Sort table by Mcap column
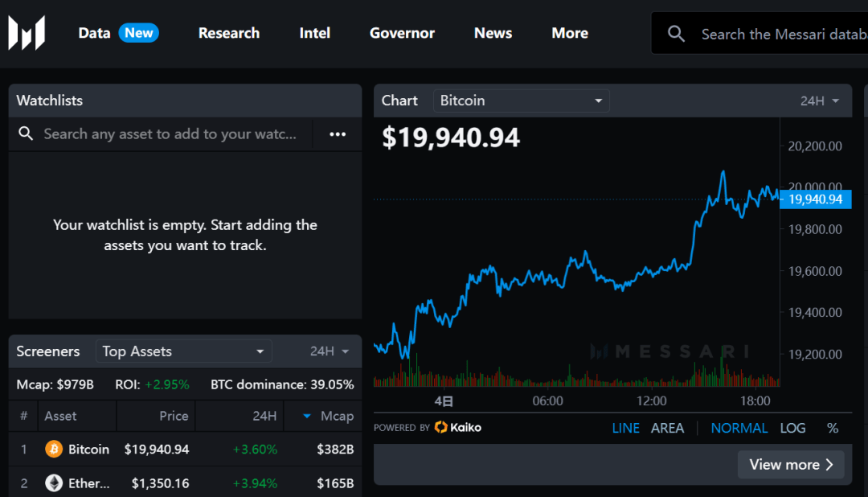 [337, 416]
